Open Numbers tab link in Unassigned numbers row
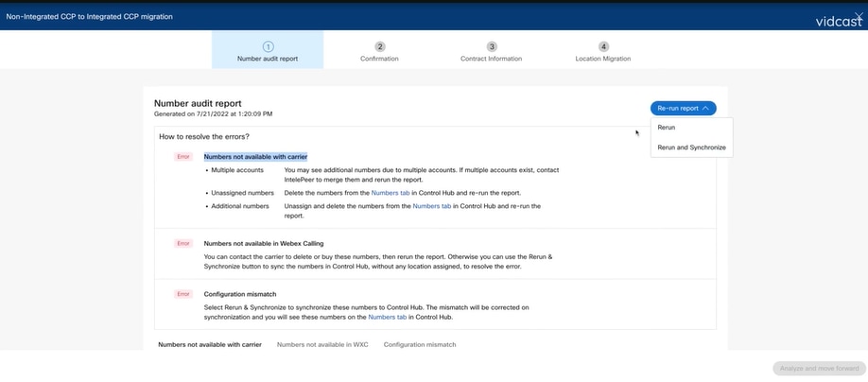The height and width of the screenshot is (382, 868). tap(390, 193)
